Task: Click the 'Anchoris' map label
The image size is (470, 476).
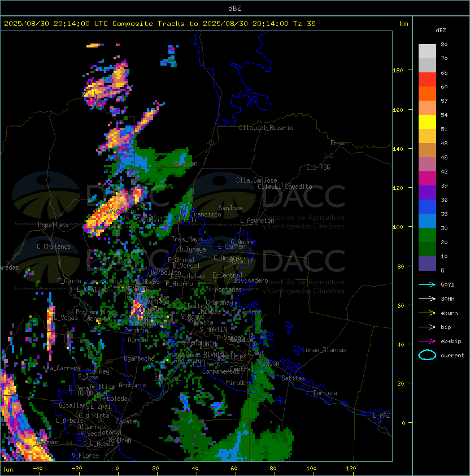Action: (132, 385)
